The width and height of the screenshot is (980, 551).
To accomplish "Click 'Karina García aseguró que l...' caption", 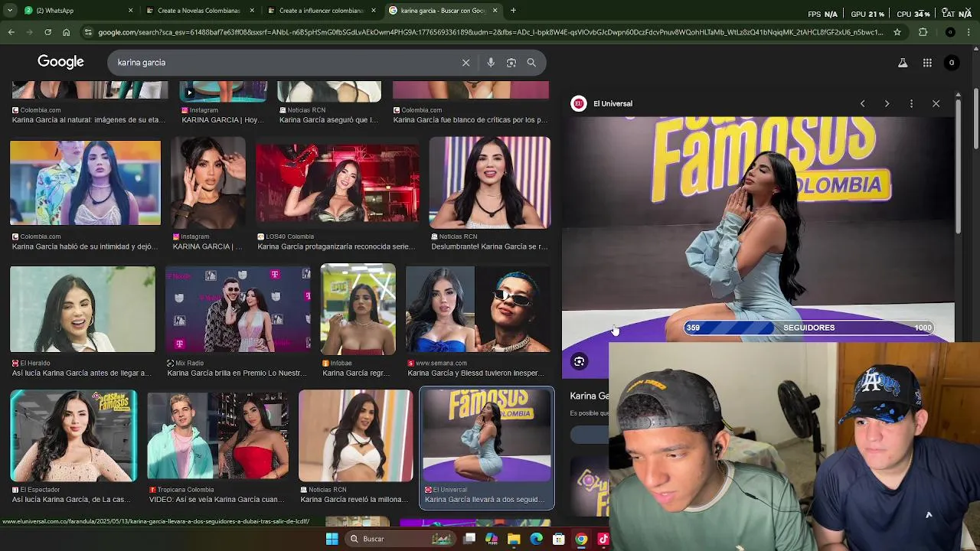I will coord(328,120).
